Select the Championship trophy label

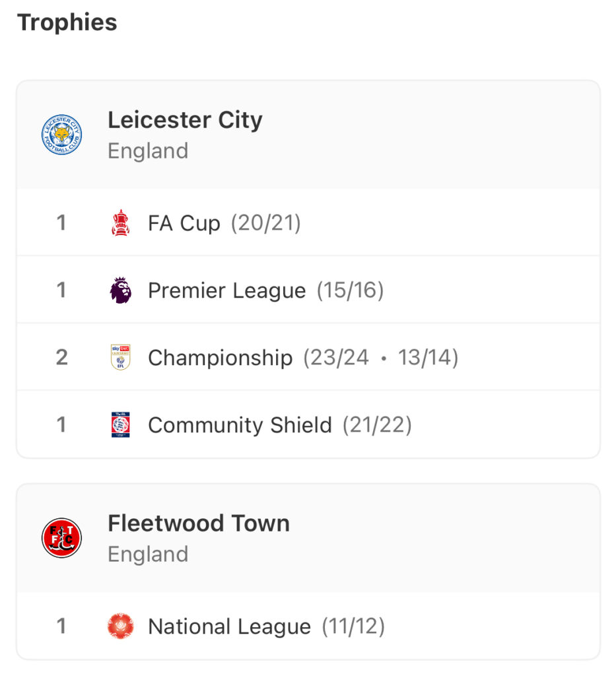[x=221, y=358]
